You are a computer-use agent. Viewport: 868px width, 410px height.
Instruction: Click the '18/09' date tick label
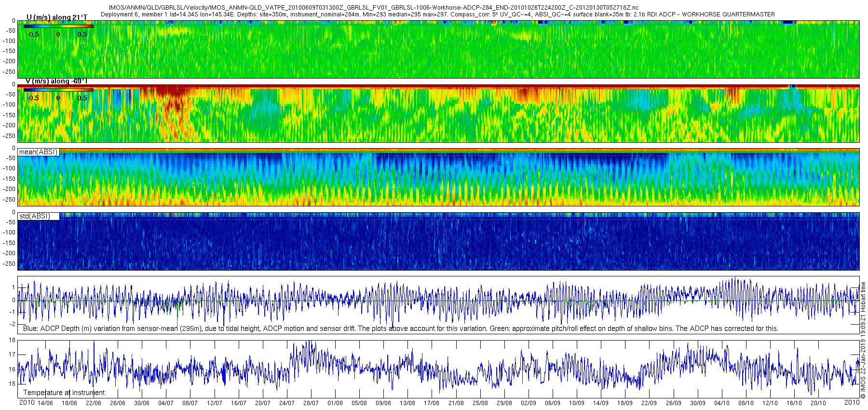[x=625, y=403]
